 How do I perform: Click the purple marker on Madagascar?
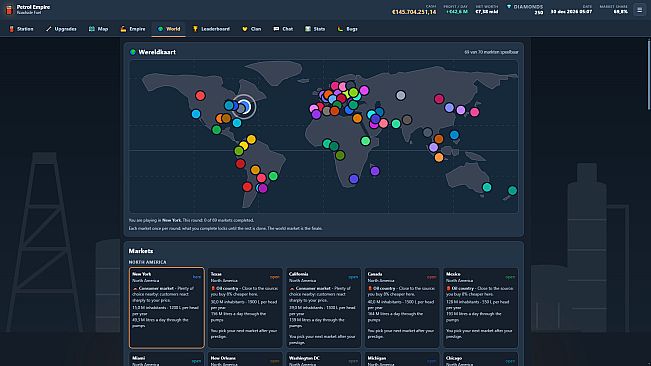pos(375,171)
